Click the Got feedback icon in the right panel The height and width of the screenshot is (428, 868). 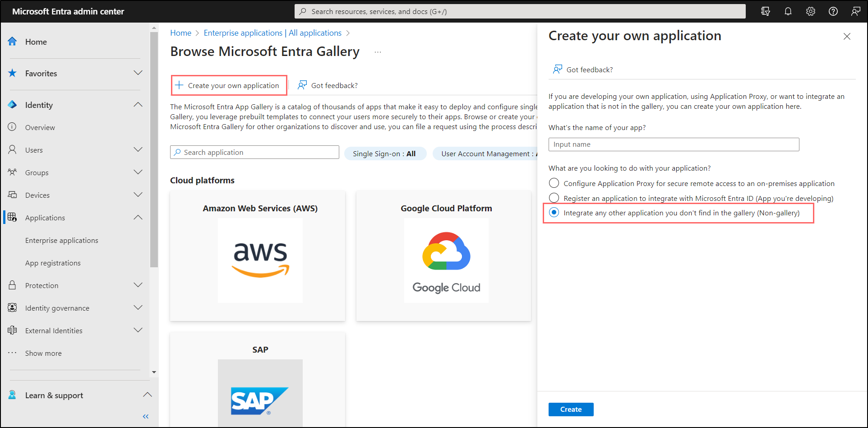click(558, 69)
